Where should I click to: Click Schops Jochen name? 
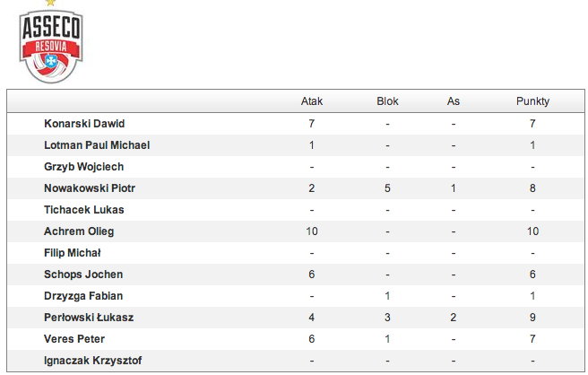pyautogui.click(x=83, y=275)
